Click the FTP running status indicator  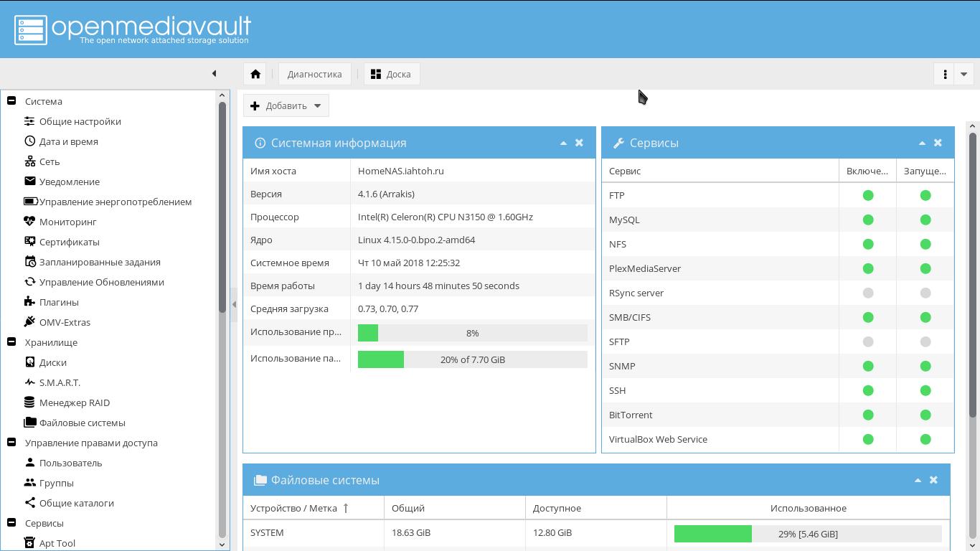(925, 195)
